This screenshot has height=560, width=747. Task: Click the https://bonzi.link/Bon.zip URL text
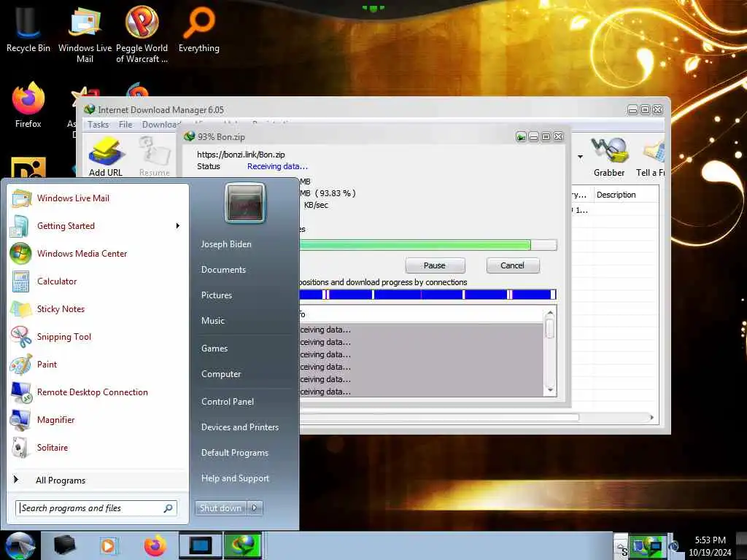241,155
